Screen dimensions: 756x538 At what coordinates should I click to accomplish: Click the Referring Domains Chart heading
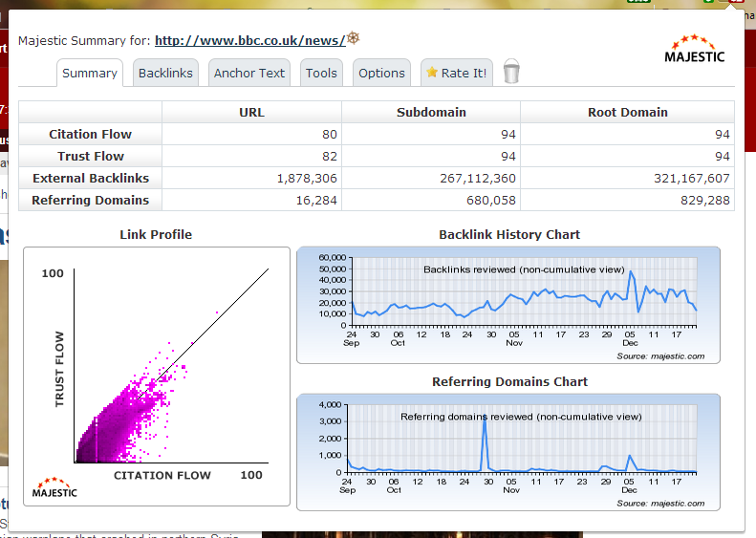[509, 382]
